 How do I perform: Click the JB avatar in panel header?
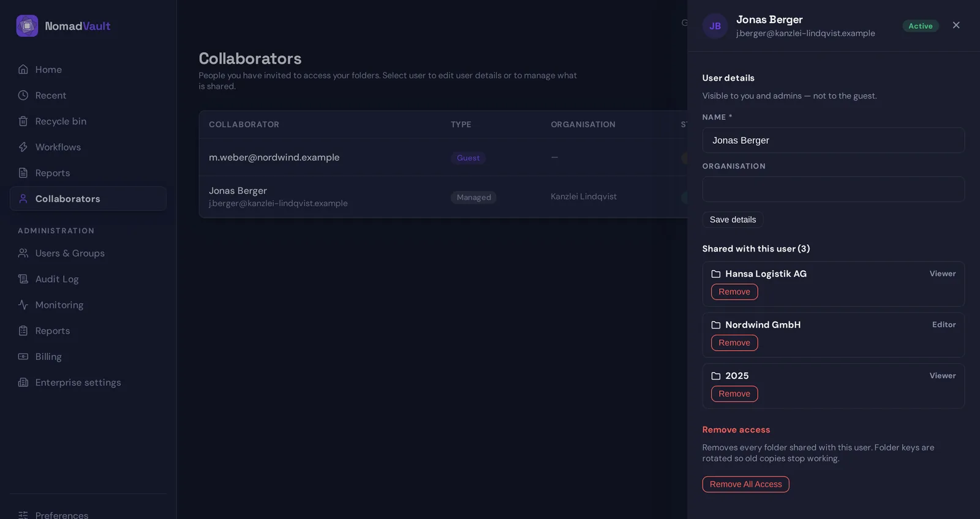[715, 26]
